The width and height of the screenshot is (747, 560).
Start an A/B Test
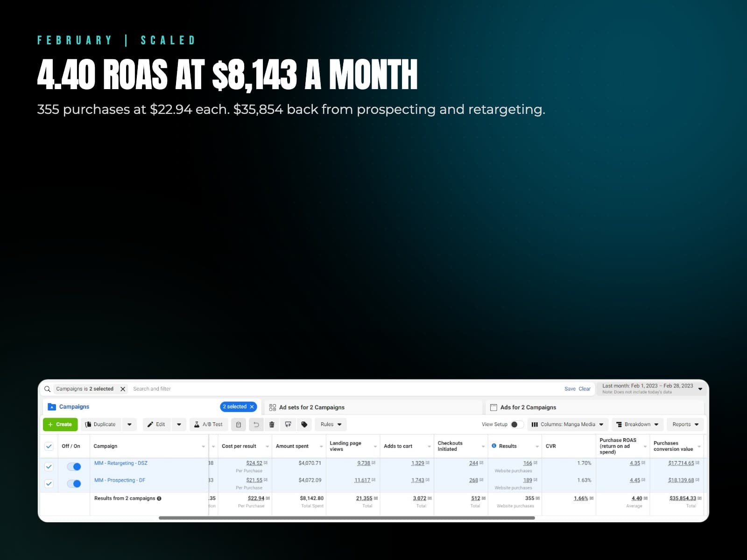point(208,424)
